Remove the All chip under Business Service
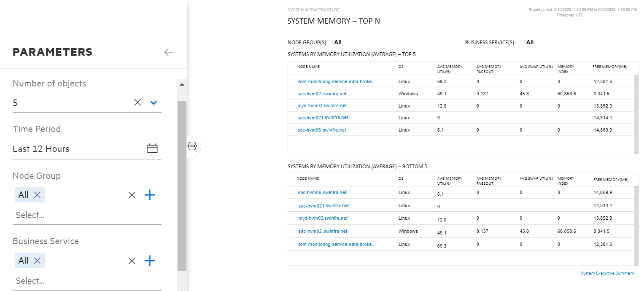The image size is (644, 291). [x=36, y=260]
